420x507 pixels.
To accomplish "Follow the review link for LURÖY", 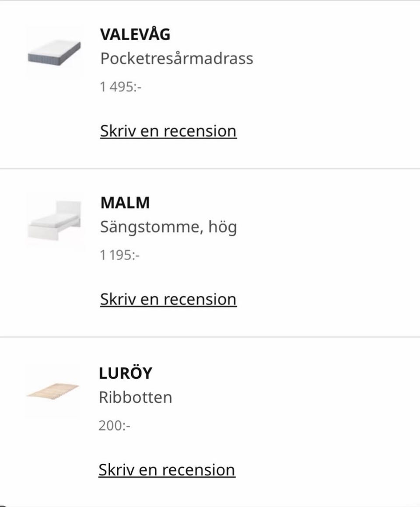I will coord(167,470).
